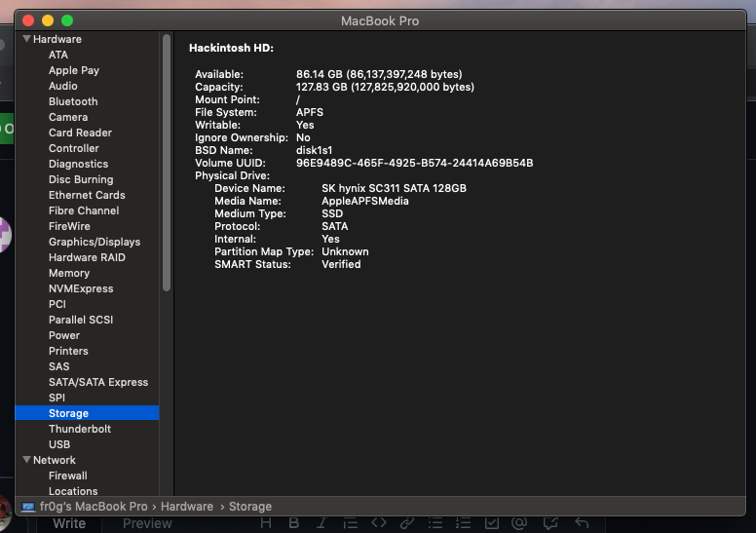Switch to Preview tab in background editor

tap(147, 523)
